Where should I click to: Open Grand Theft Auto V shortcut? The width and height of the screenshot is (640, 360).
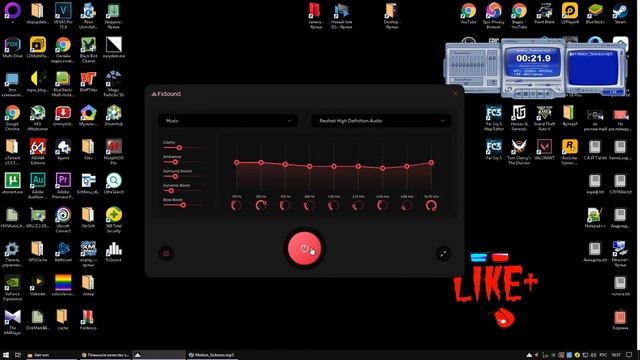(544, 118)
